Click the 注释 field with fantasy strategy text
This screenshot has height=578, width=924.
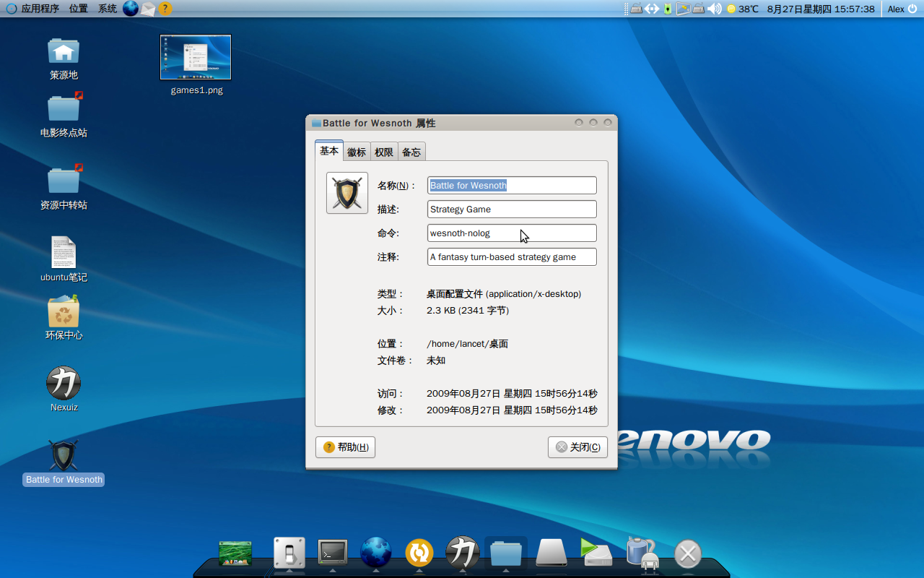(x=512, y=256)
